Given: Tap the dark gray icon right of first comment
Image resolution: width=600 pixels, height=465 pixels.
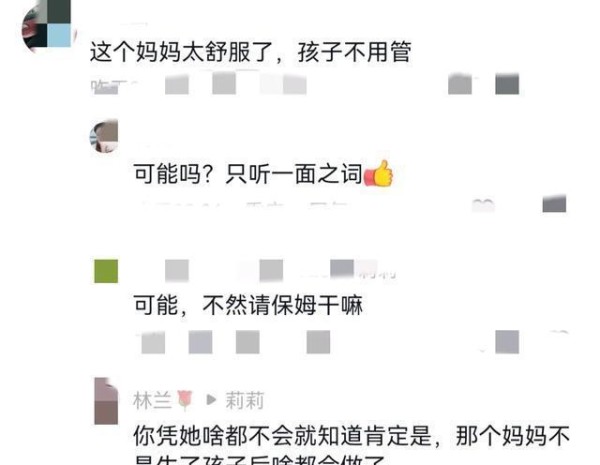Looking at the screenshot, I should click(507, 83).
